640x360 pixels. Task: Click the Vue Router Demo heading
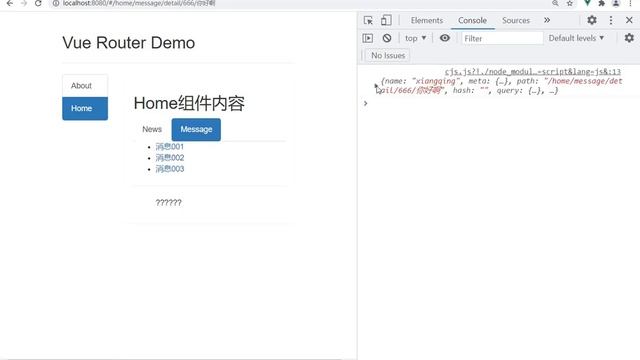click(129, 43)
